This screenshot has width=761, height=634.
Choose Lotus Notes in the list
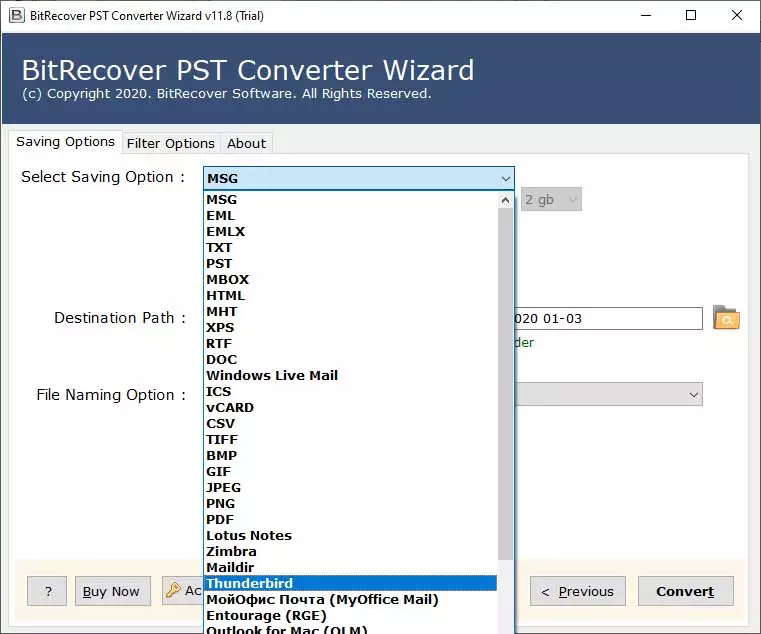pos(350,536)
